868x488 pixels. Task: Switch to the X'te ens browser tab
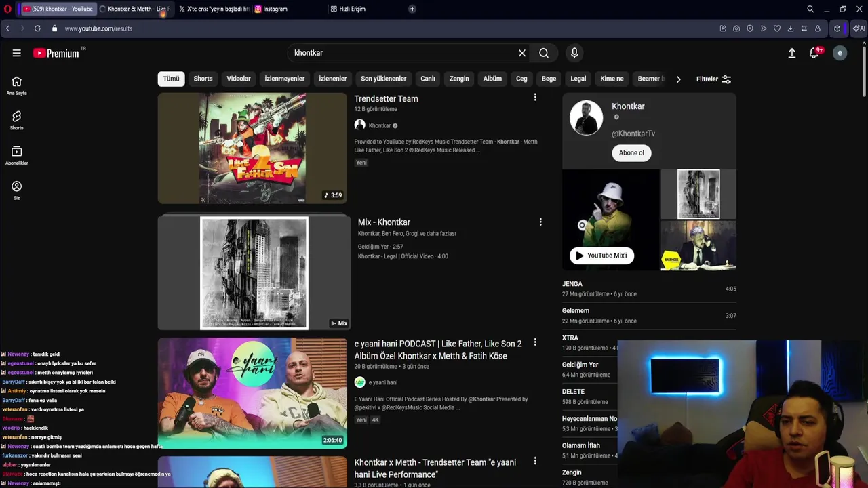[x=214, y=9]
